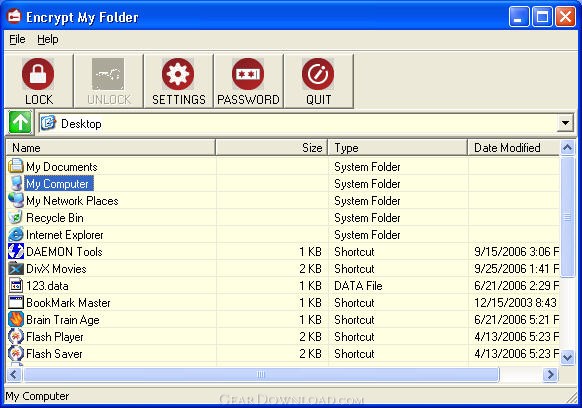582x408 pixels.
Task: Close the Encrypt My Folder window
Action: pos(565,17)
